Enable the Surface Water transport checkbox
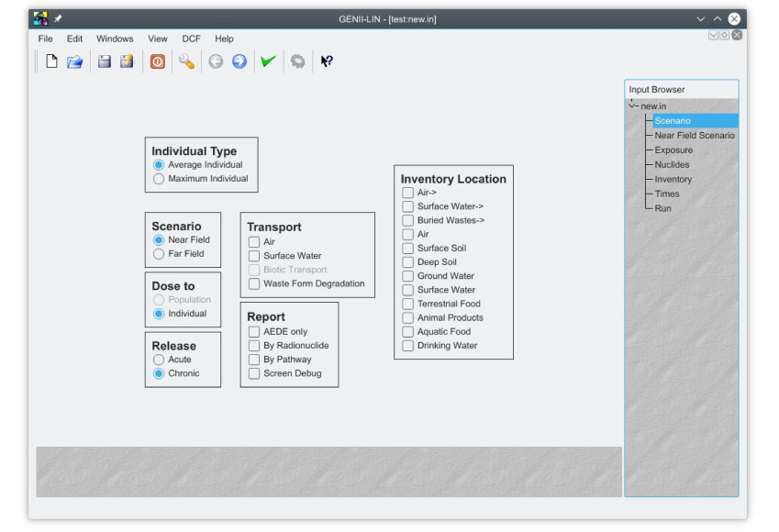The image size is (779, 532). coord(254,256)
